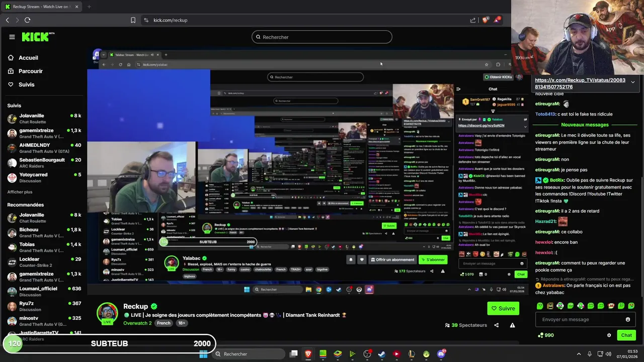Click the 18+ tag
Screen dimensions: 644x362
182,323
